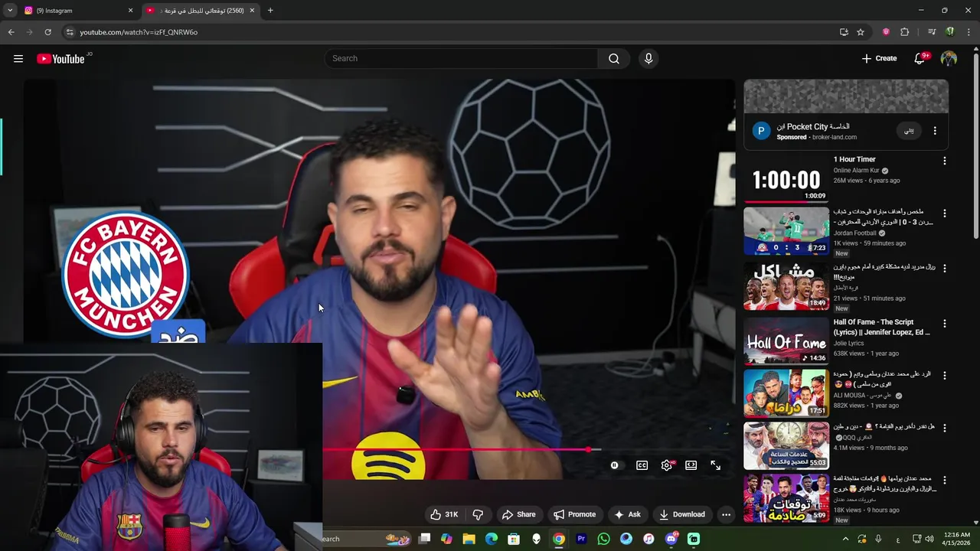Open the 55:03 clock video thumbnail
This screenshot has height=551, width=980.
786,445
